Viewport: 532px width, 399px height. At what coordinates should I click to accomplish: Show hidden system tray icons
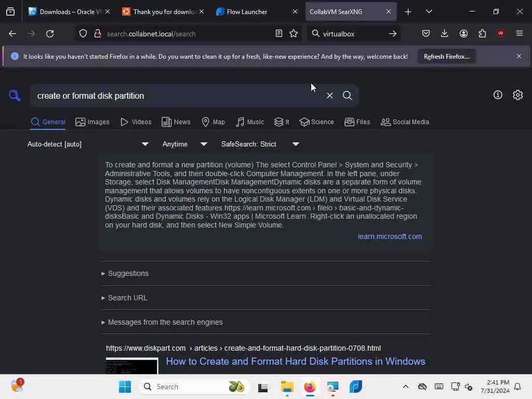[x=405, y=387]
